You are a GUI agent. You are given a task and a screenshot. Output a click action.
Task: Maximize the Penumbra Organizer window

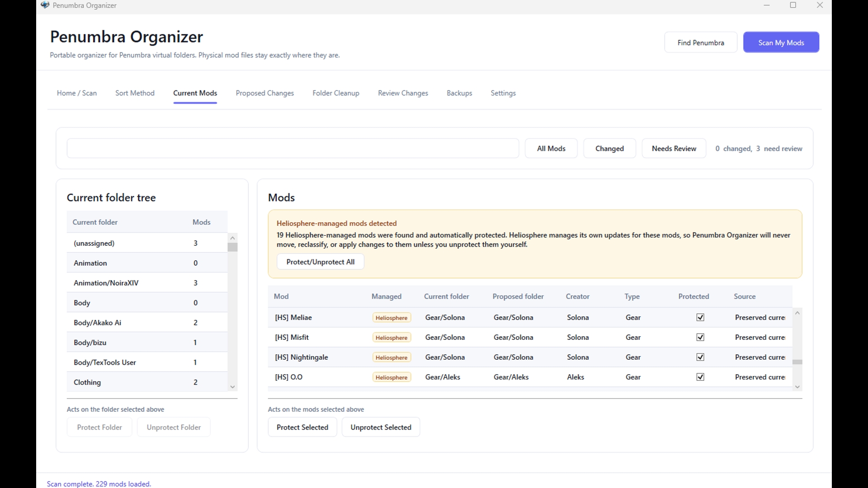(793, 5)
